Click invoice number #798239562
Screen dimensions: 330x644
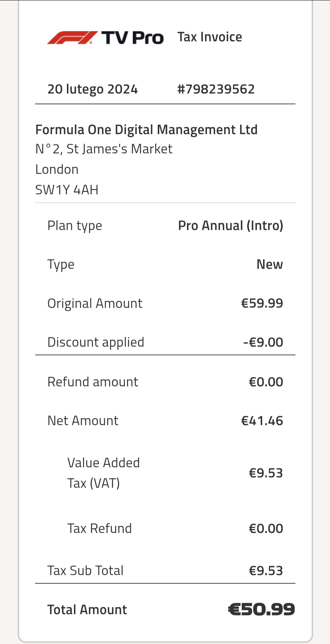point(216,89)
